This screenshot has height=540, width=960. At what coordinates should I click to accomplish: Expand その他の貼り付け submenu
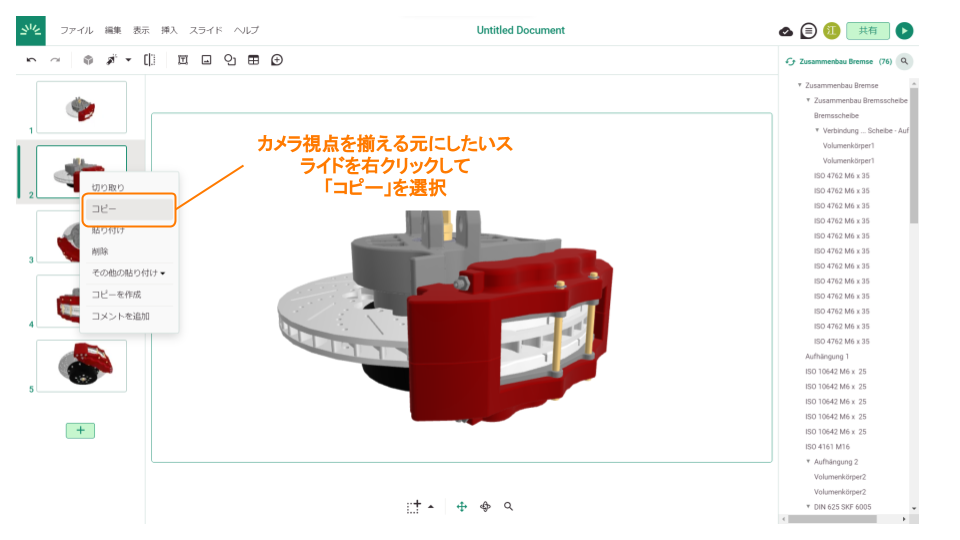coord(129,273)
